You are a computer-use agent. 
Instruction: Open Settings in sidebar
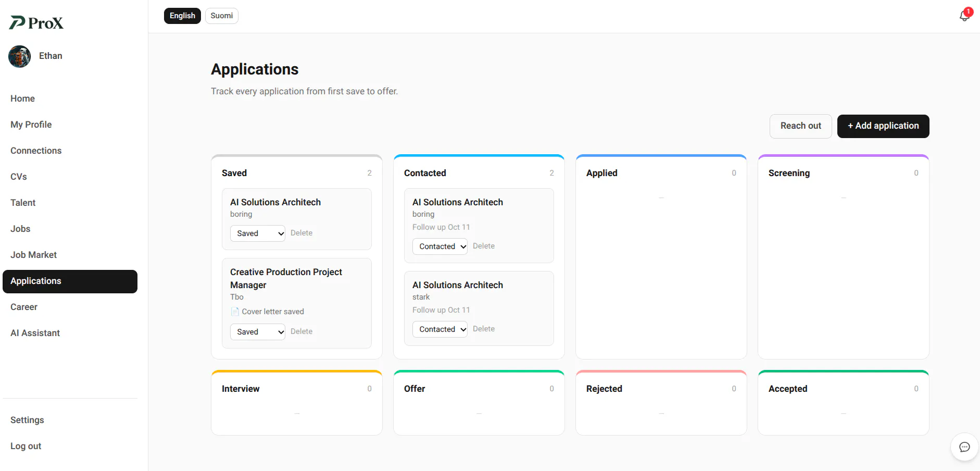70,420
